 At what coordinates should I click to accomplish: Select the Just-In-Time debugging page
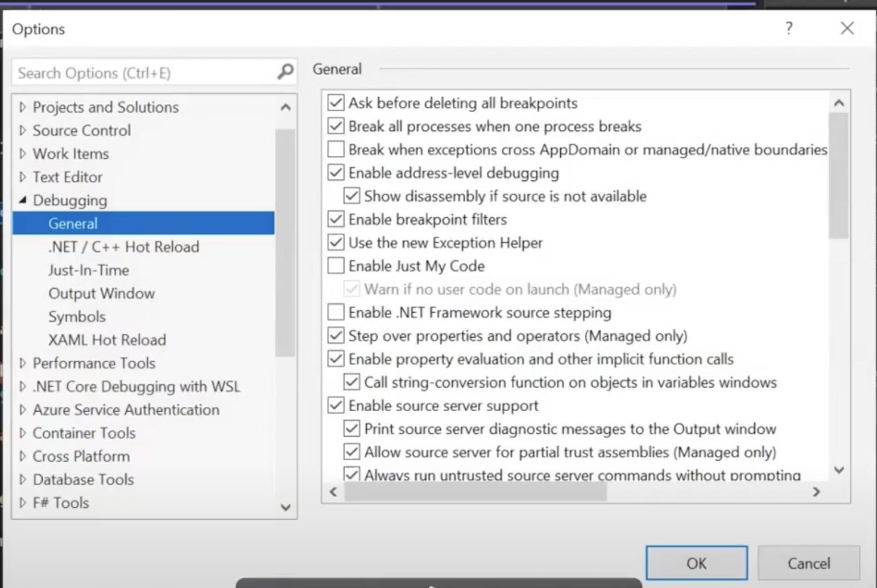(89, 270)
